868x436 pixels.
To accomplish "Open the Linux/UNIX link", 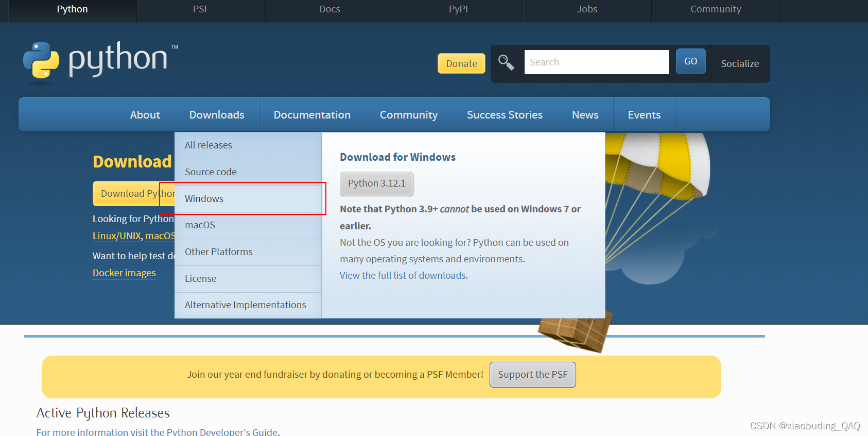I will [x=117, y=236].
